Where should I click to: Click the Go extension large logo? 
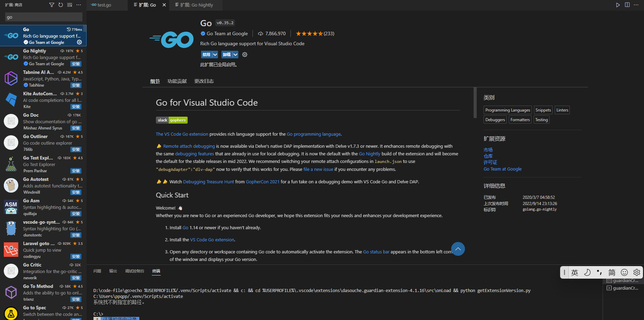coord(172,39)
